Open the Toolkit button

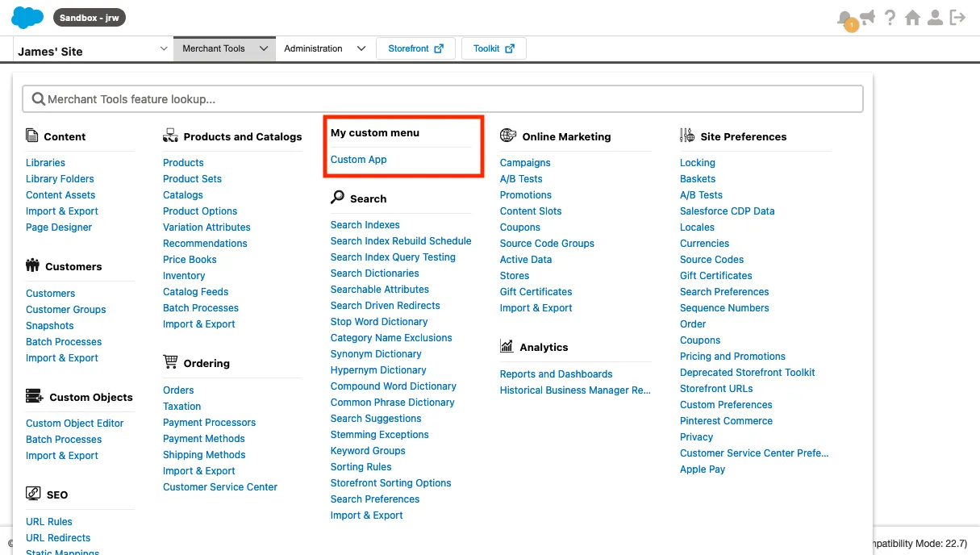point(494,48)
